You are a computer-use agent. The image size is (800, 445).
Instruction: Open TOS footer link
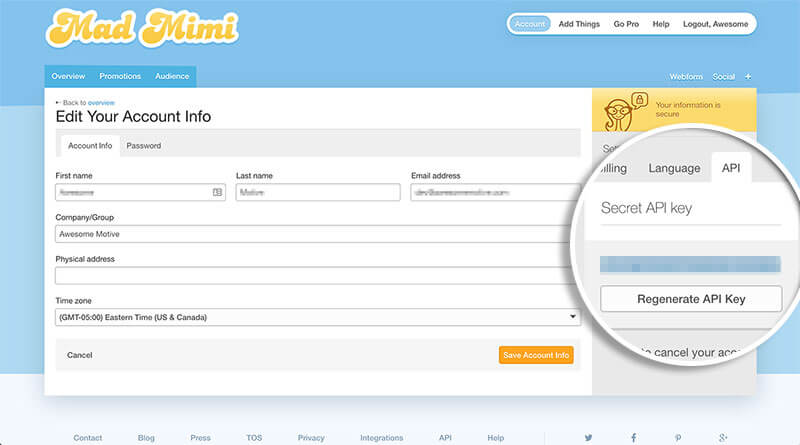tap(254, 437)
